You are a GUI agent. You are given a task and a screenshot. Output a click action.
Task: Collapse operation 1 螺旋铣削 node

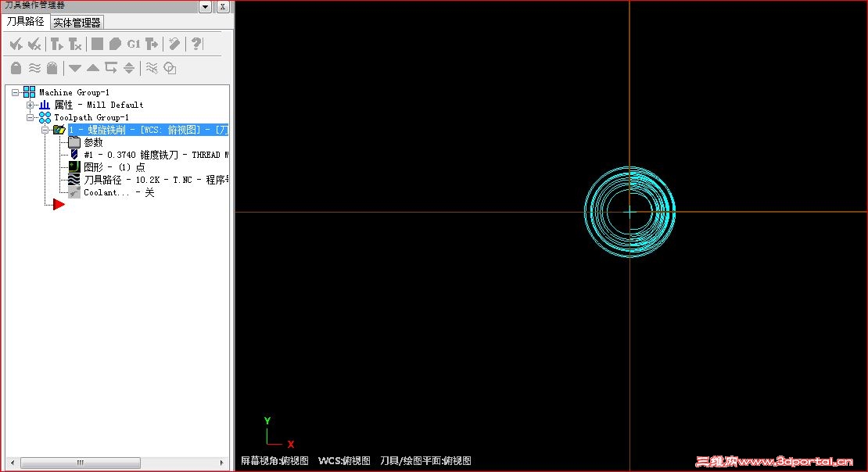tap(45, 130)
